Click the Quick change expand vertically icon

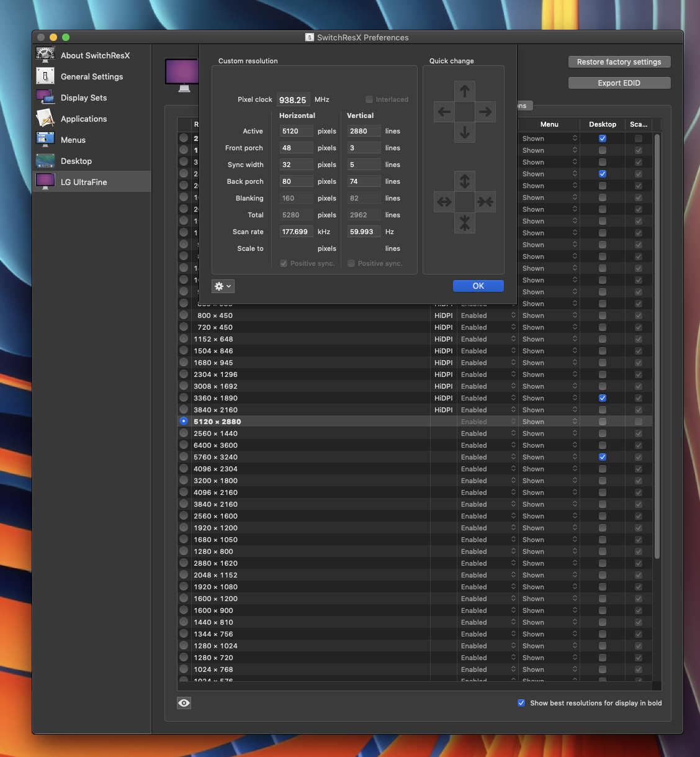[x=465, y=181]
